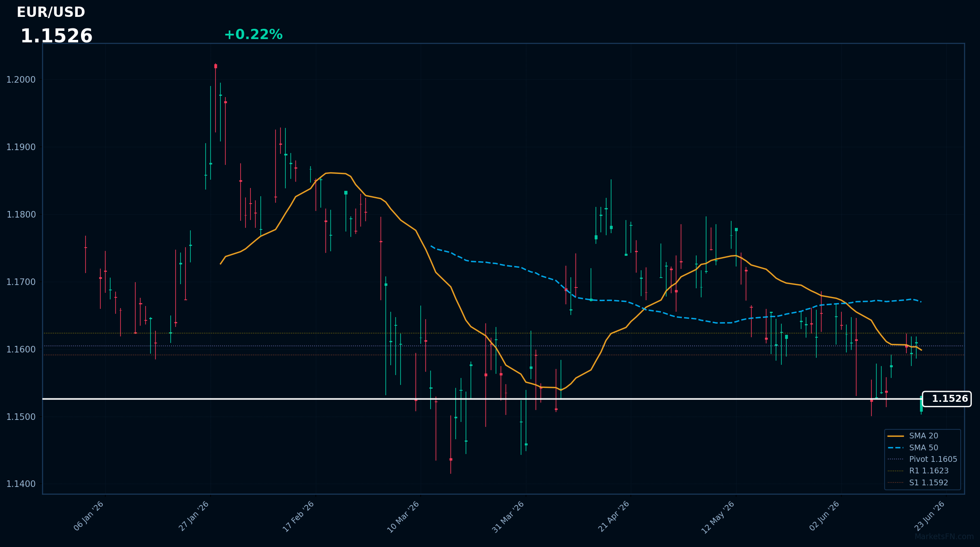Click the 17 Feb '26 date label

299,516
